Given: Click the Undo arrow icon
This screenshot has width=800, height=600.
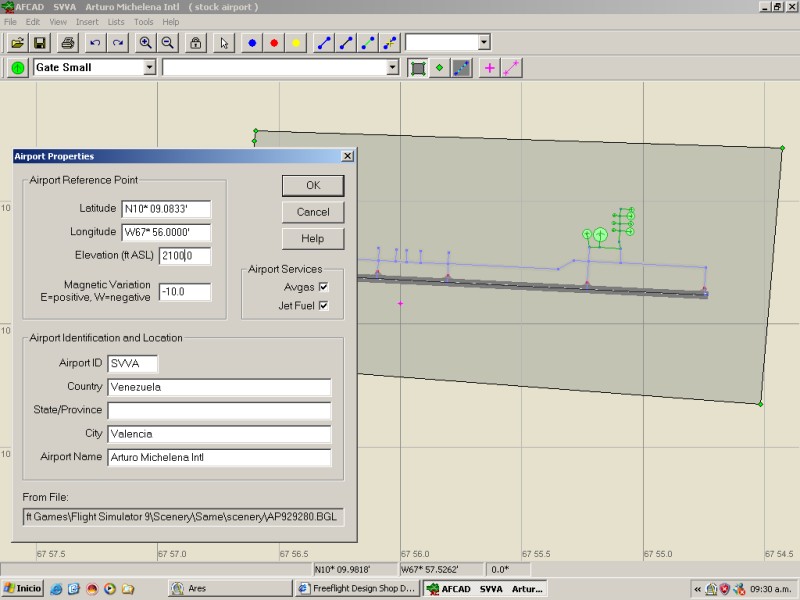Looking at the screenshot, I should pos(95,43).
